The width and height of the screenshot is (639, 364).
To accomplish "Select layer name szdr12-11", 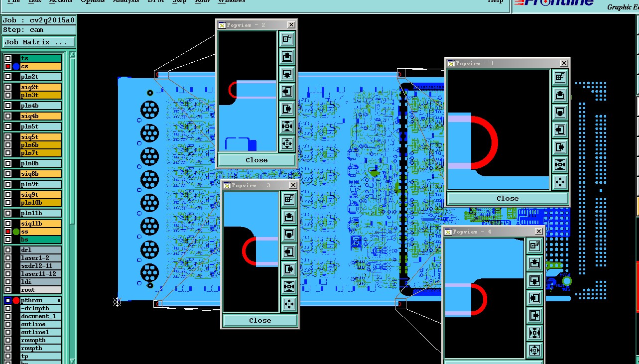I will (x=41, y=266).
